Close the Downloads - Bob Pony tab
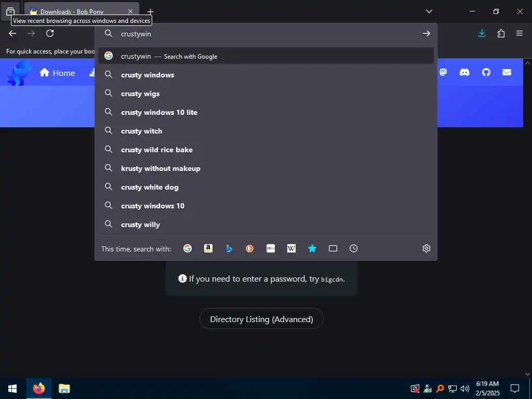Viewport: 532px width, 399px height. 130,11
